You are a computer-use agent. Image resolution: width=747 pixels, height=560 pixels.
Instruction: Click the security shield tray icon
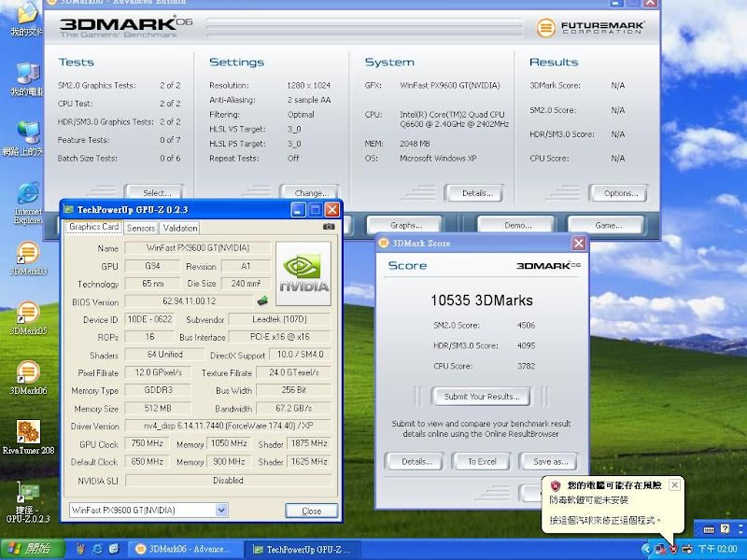pyautogui.click(x=673, y=549)
